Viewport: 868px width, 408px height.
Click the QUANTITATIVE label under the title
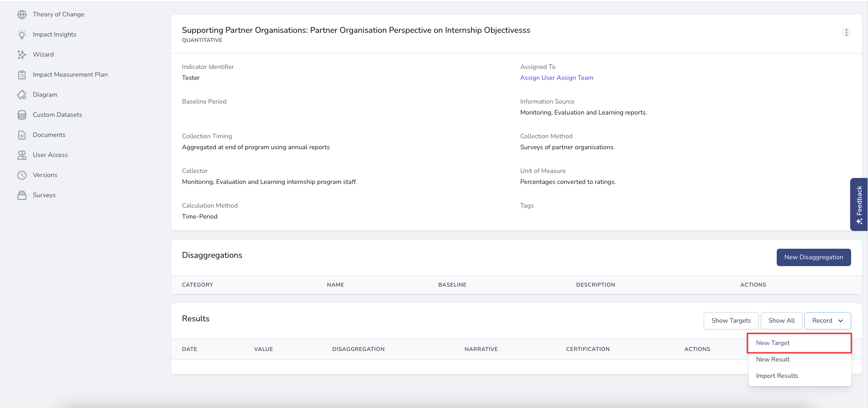point(202,40)
